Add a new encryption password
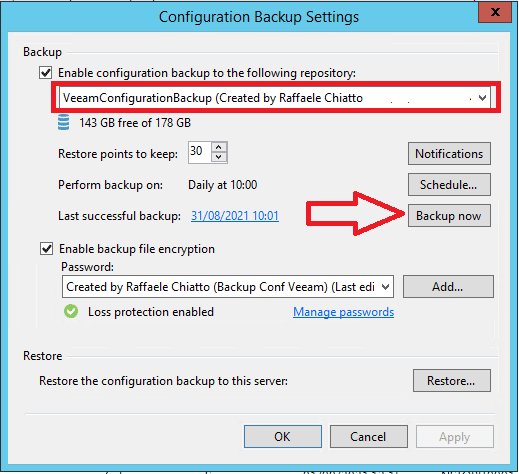 coord(448,287)
